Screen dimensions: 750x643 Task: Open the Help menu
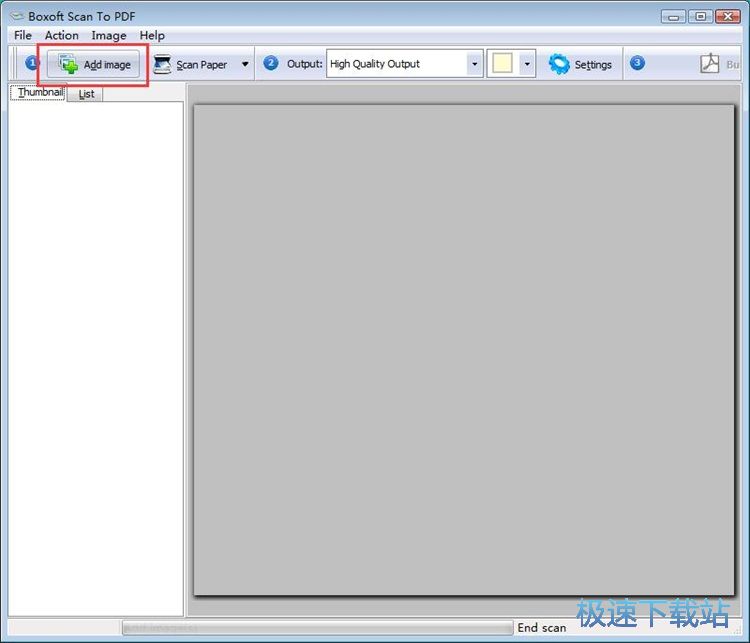[152, 35]
